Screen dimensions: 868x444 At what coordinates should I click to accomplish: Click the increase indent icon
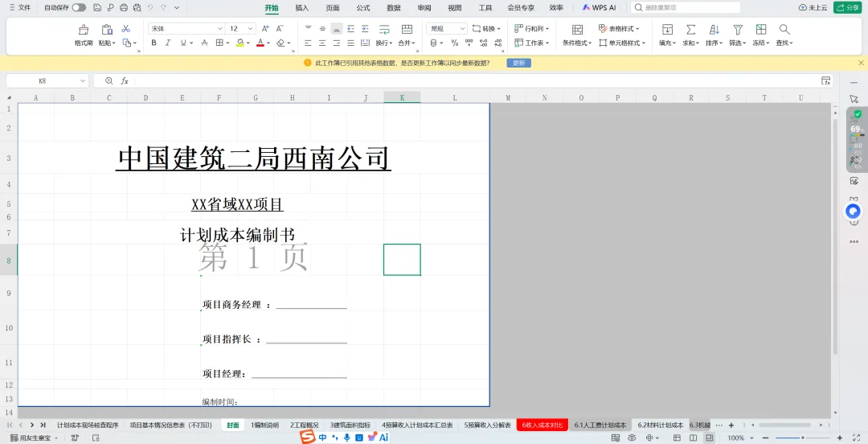click(365, 28)
